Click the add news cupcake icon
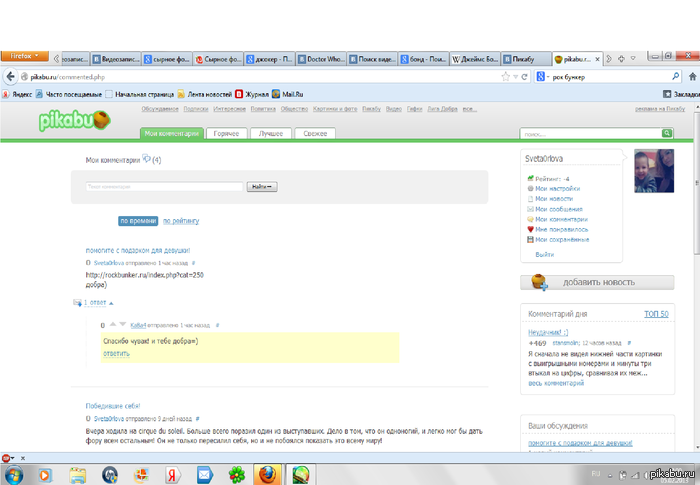Screen dimensions: 700x485 539,282
